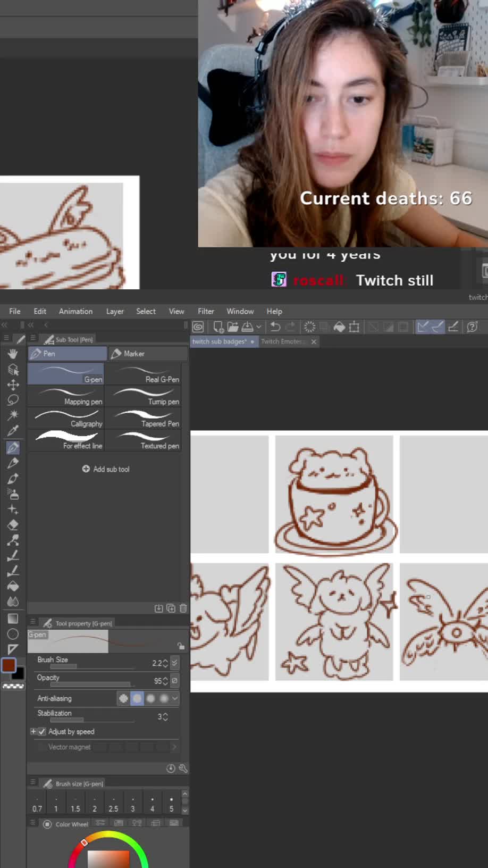Expand Adjust by speed plus button
The width and height of the screenshot is (488, 868).
33,732
